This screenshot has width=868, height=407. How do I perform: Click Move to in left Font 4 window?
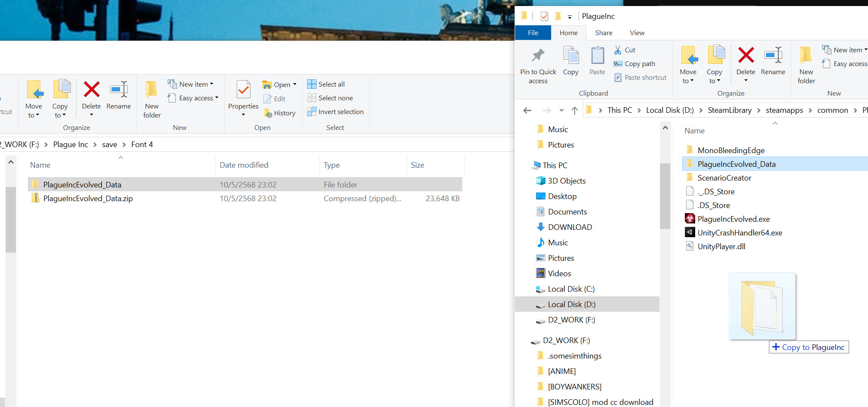(34, 99)
